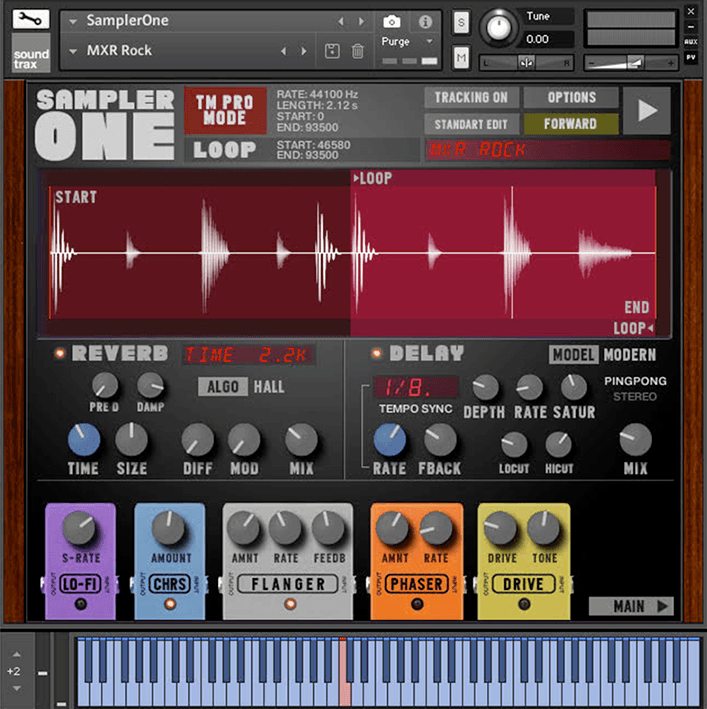Viewport: 707px width, 709px height.
Task: Go to previous instrument via SamplerOne left arrow
Action: [341, 21]
